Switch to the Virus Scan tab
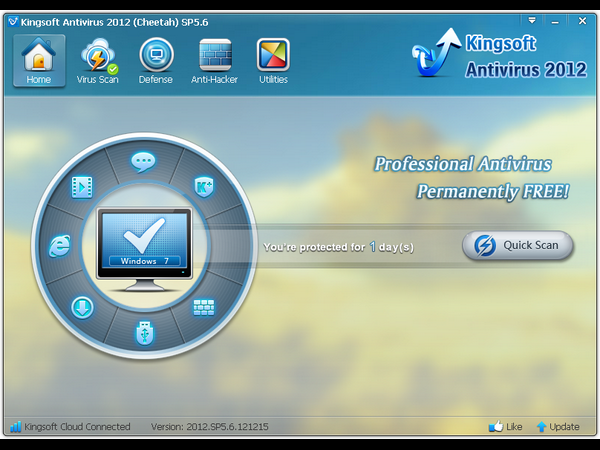 click(98, 61)
